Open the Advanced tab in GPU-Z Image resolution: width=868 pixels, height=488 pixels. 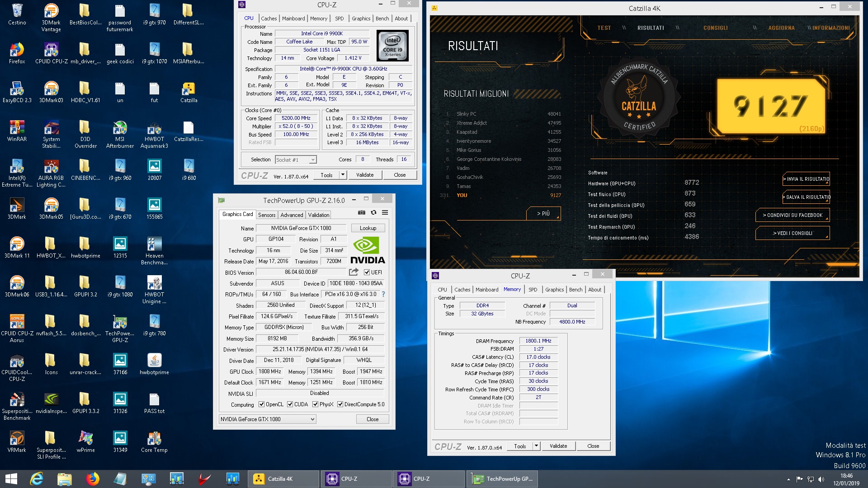click(x=292, y=215)
